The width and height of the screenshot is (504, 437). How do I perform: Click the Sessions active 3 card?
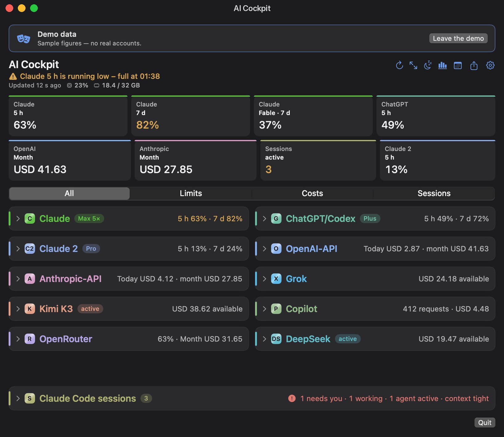318,160
